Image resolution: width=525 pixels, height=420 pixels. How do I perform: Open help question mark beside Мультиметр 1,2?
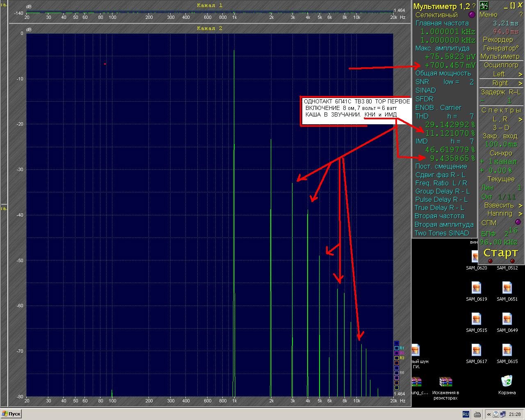[x=474, y=6]
